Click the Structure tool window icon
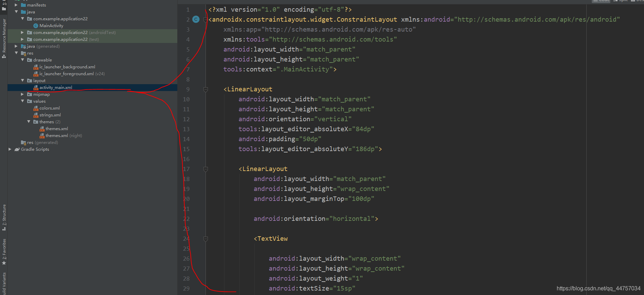 [x=4, y=229]
